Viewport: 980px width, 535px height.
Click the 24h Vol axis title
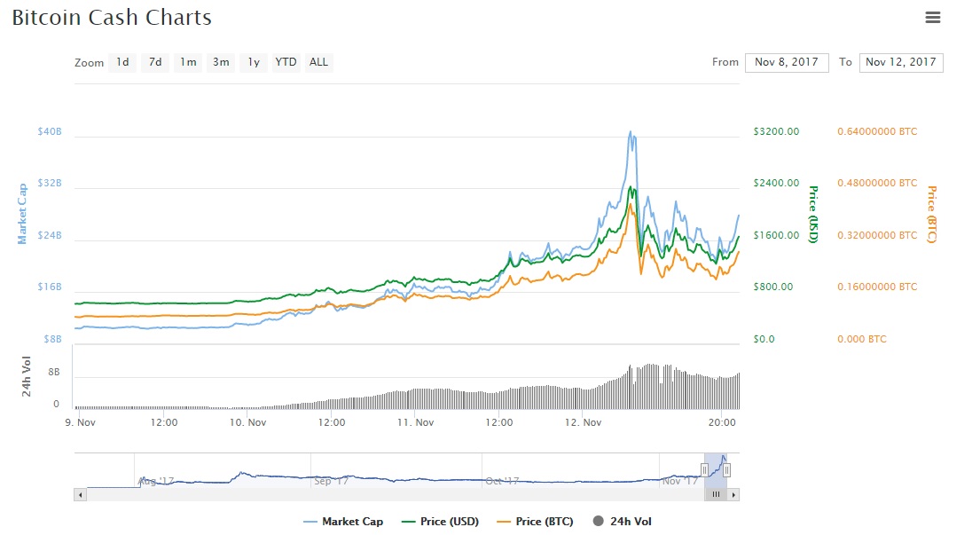tap(27, 376)
